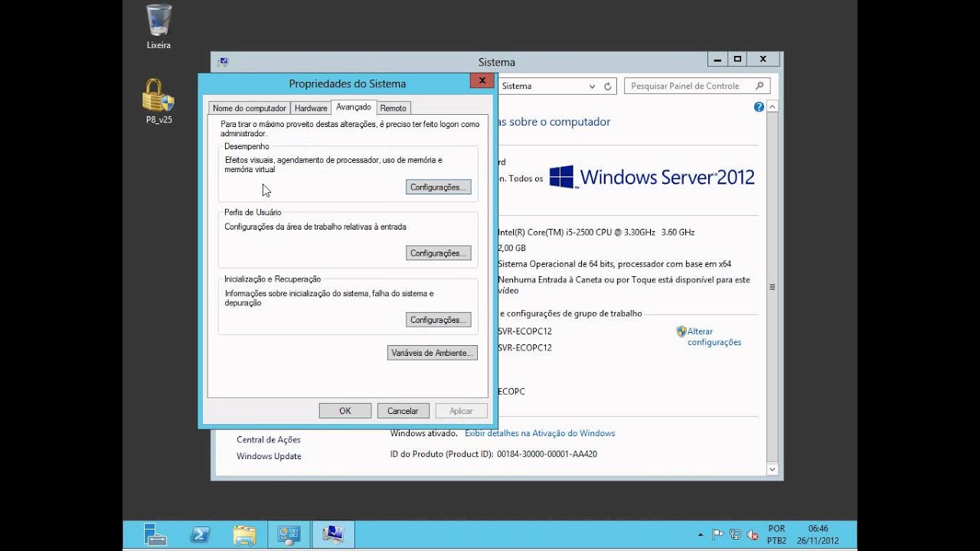The height and width of the screenshot is (551, 980).
Task: Select the P8_v25 desktop icon
Action: pyautogui.click(x=158, y=101)
